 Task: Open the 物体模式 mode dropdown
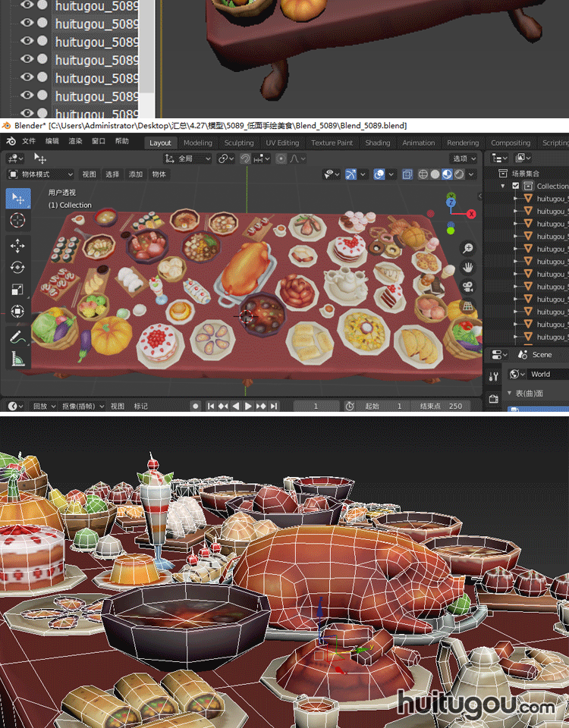[41, 174]
